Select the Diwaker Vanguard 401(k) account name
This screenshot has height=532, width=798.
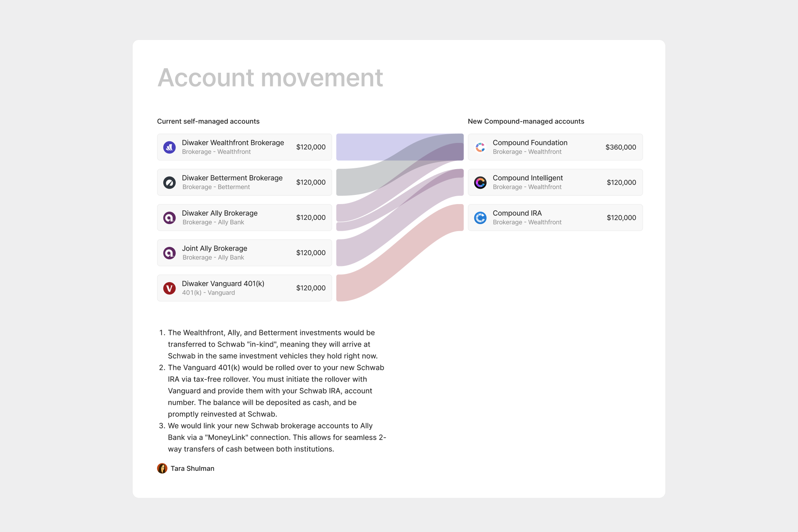pyautogui.click(x=223, y=283)
